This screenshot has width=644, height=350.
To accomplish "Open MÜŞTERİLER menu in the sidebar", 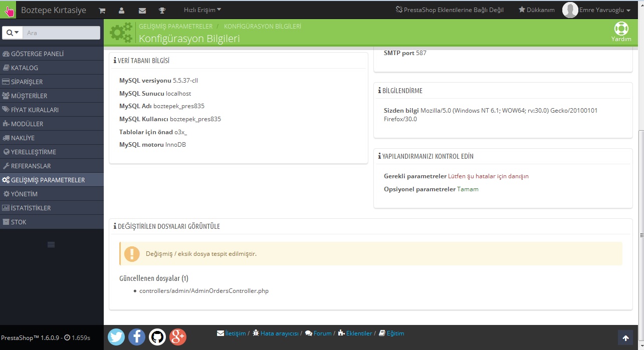I will (x=52, y=96).
